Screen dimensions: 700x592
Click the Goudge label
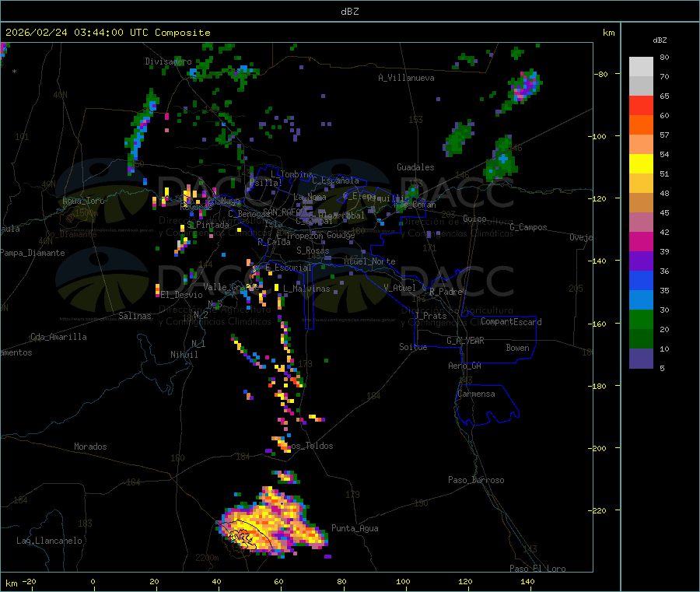(341, 235)
